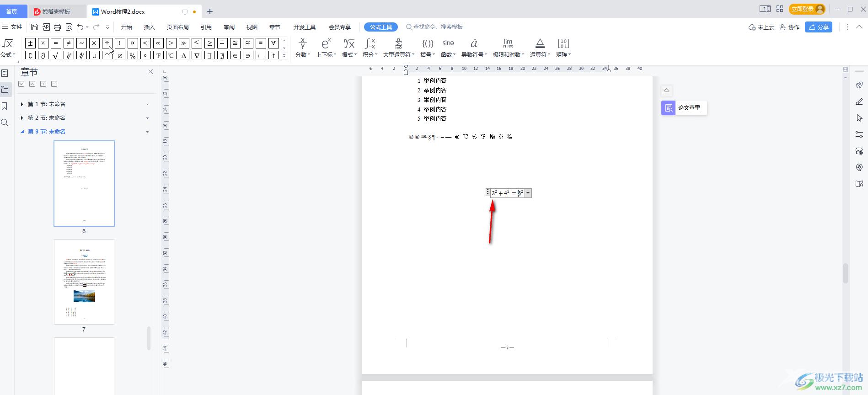Image resolution: width=868 pixels, height=395 pixels.
Task: Switch to 公式工具 tab
Action: tap(381, 27)
